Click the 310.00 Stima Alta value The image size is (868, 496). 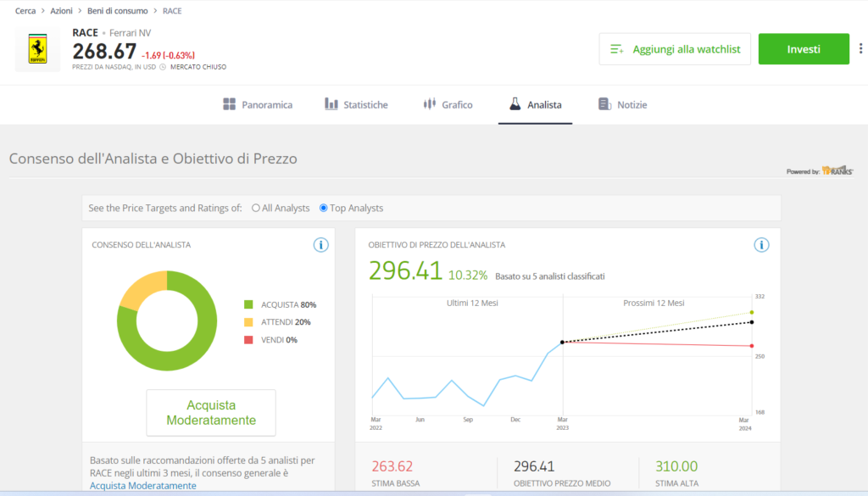(676, 466)
